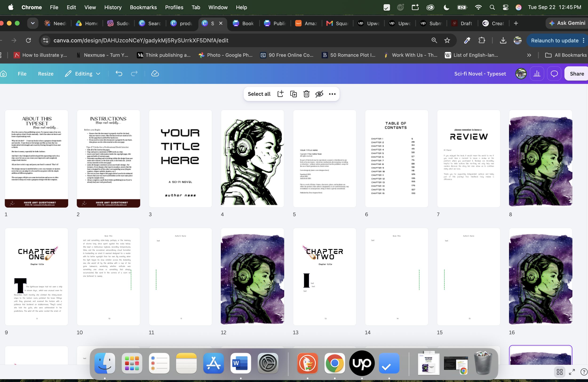Select page 9 Chapter One thumbnail

36,277
